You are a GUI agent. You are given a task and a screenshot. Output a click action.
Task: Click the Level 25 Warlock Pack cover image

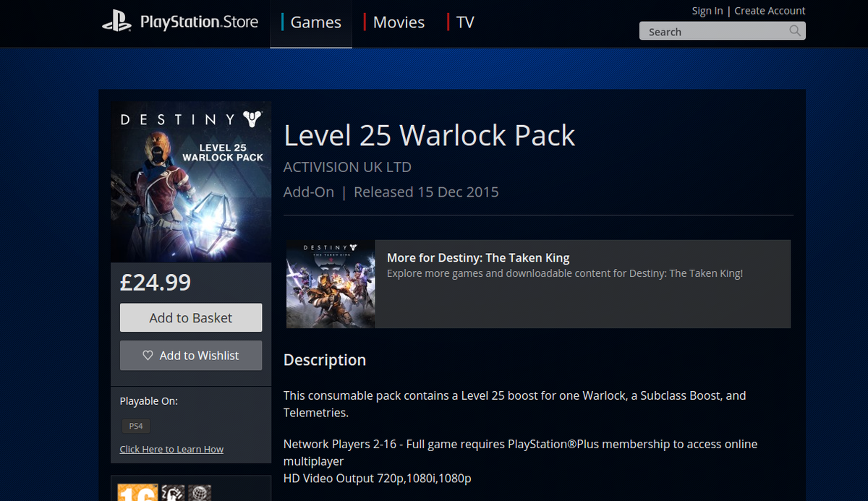click(191, 181)
